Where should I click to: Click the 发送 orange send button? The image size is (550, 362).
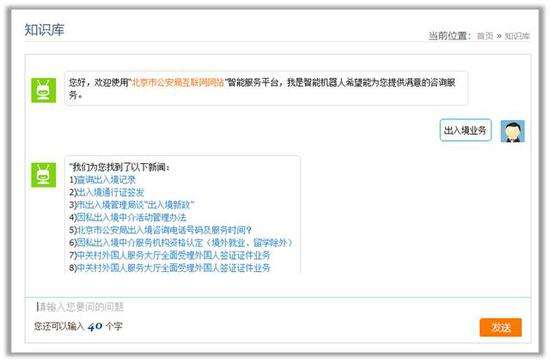[501, 328]
